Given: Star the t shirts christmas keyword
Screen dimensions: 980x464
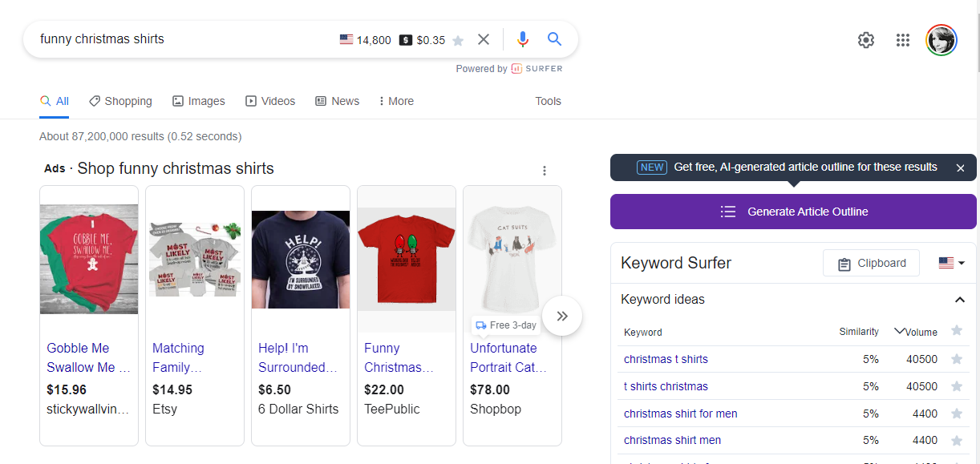Looking at the screenshot, I should coord(956,386).
